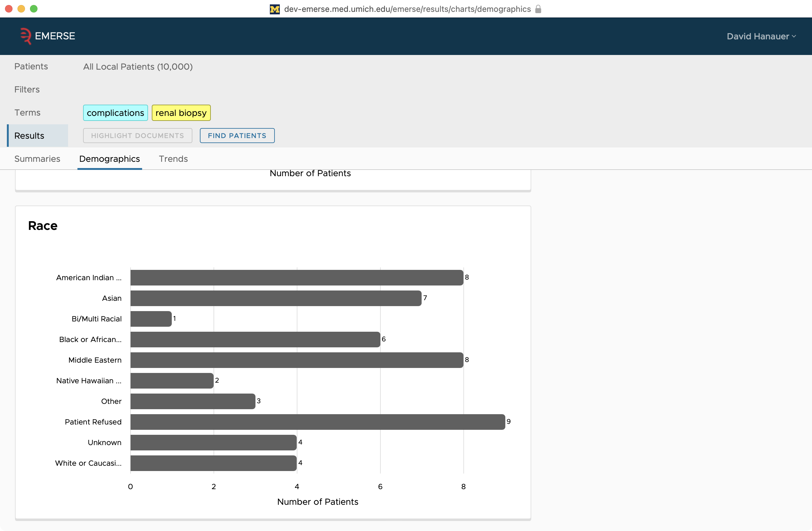Click the browser URL address text
Image resolution: width=812 pixels, height=531 pixels.
(x=407, y=9)
